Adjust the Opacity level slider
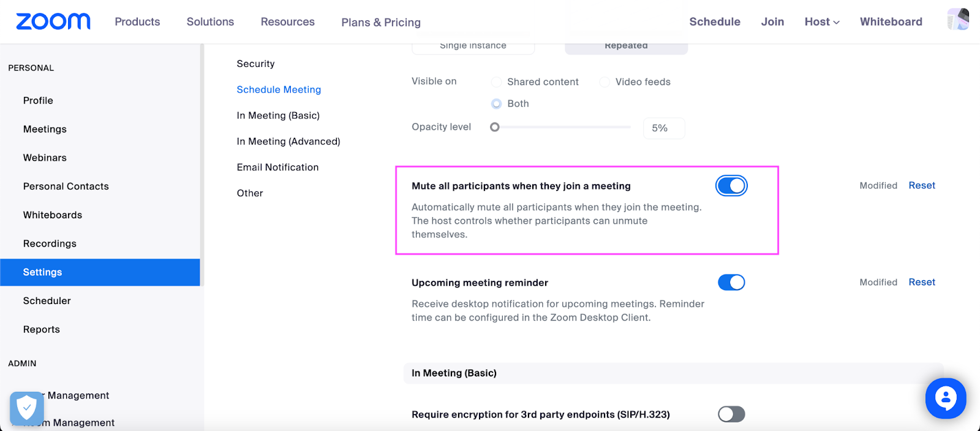Image resolution: width=980 pixels, height=431 pixels. coord(495,127)
